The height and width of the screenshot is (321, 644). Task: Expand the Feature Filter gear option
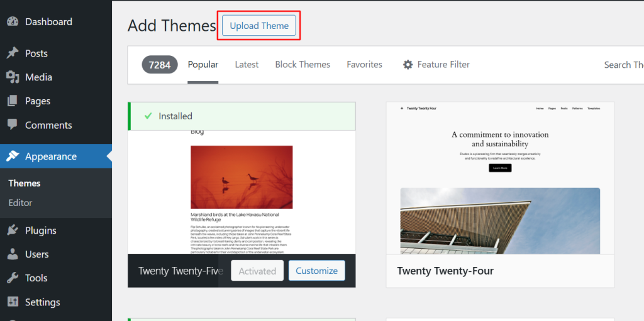pos(436,65)
